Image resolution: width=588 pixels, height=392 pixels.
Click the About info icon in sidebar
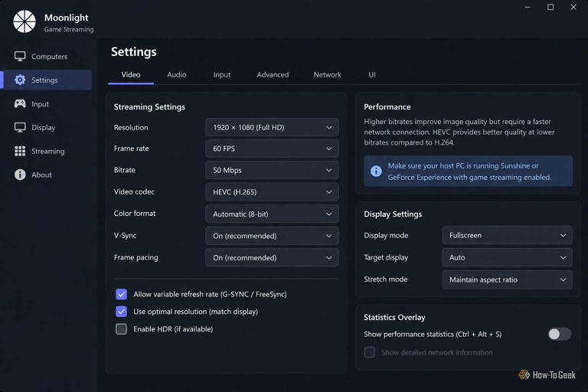point(20,175)
